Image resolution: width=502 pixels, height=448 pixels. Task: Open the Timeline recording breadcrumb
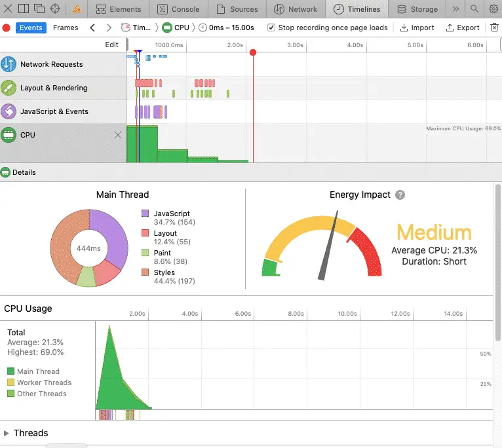tap(136, 28)
